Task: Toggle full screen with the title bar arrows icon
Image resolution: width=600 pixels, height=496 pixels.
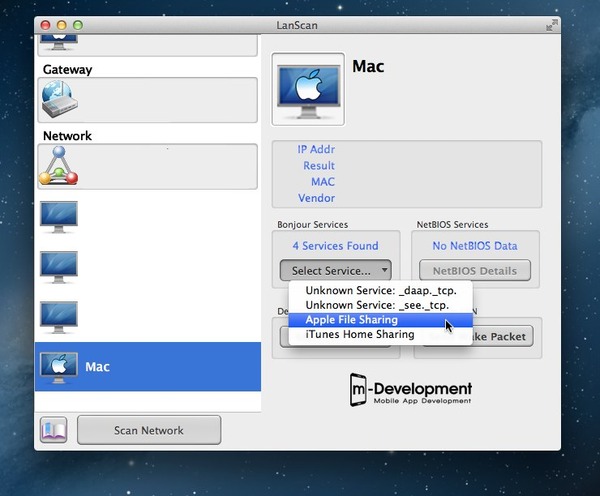Action: tap(551, 25)
